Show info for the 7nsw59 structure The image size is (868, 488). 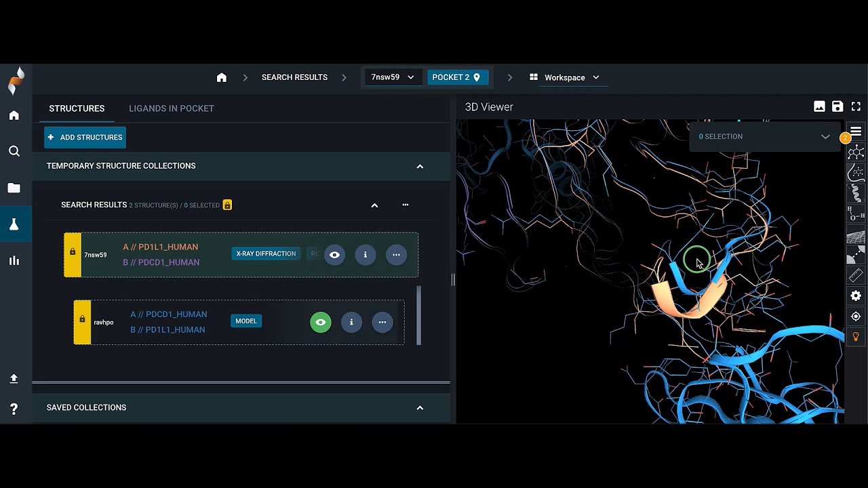[366, 255]
